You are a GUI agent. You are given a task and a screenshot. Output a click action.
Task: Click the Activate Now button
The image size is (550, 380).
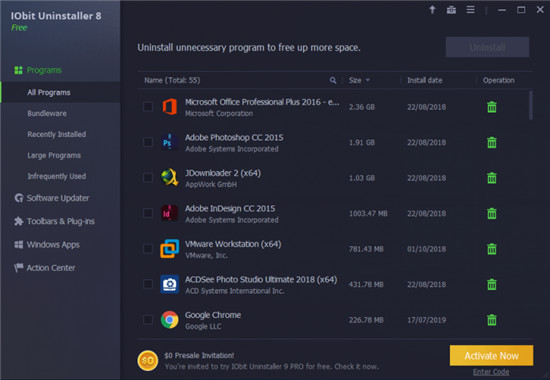[x=491, y=355]
